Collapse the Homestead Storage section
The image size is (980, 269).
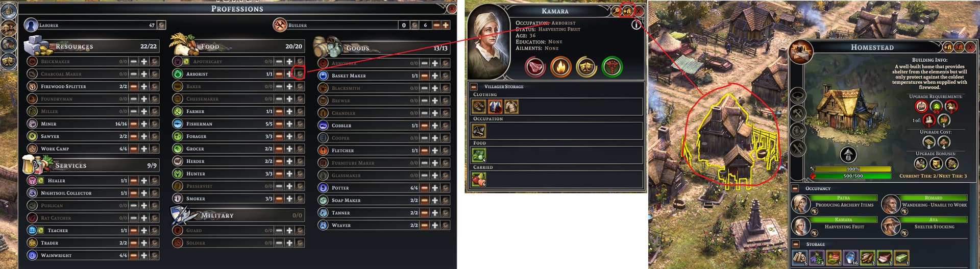[x=795, y=244]
